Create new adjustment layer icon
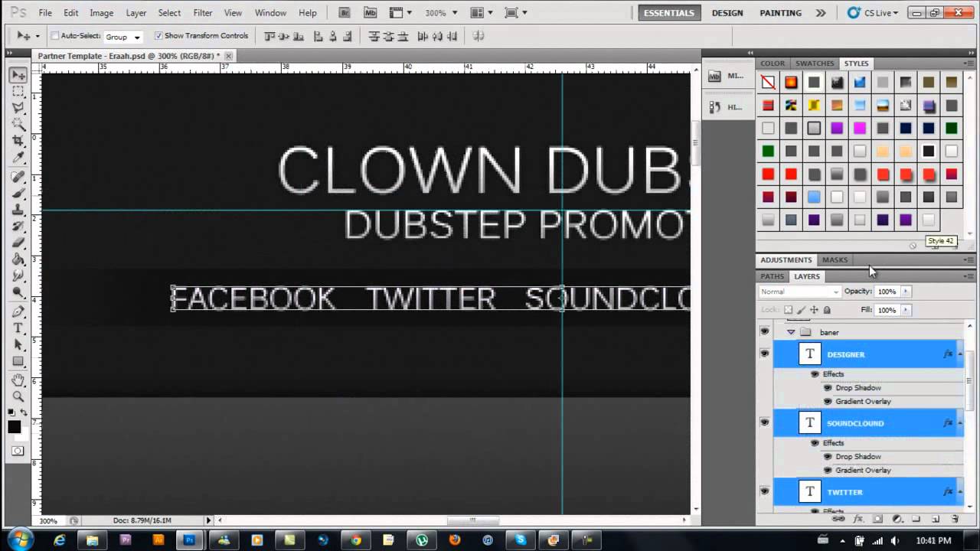The image size is (980, 551). 897,519
